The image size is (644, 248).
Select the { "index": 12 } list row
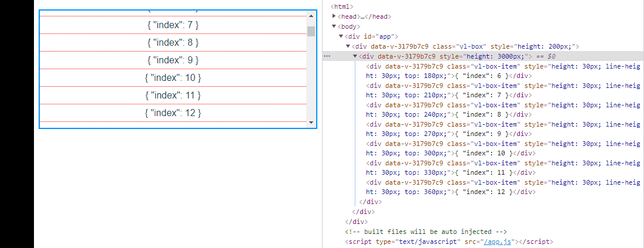pos(173,113)
